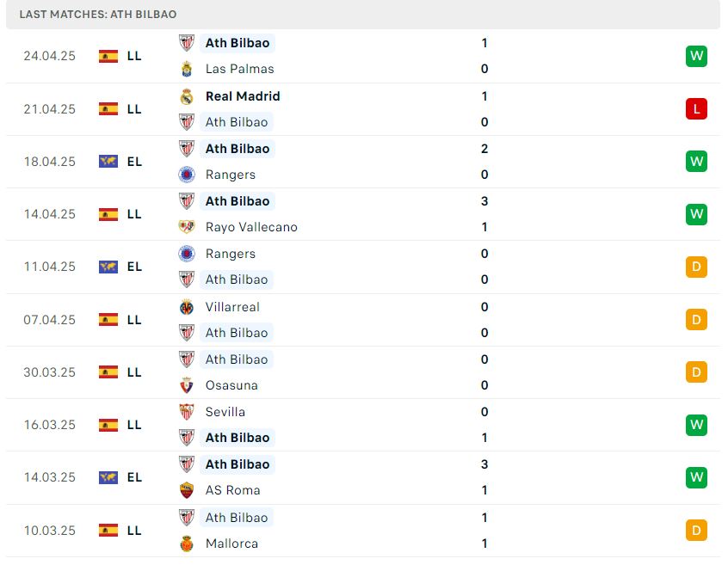Click the Osasuna club crest

tap(187, 385)
